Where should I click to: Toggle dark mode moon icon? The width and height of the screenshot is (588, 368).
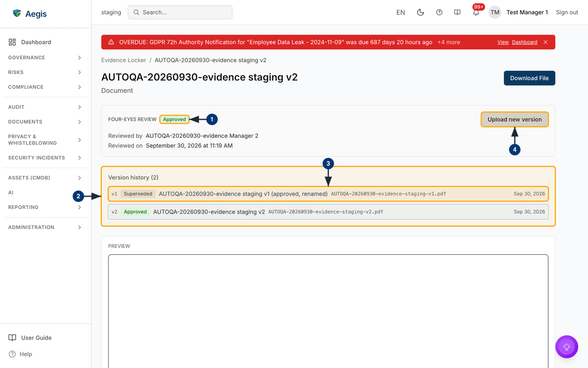coord(421,12)
